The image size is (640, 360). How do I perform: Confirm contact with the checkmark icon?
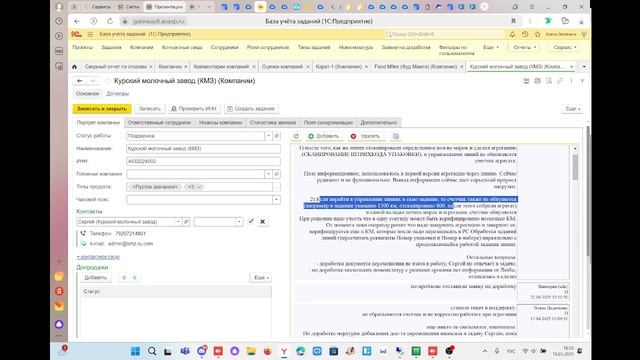click(x=251, y=221)
